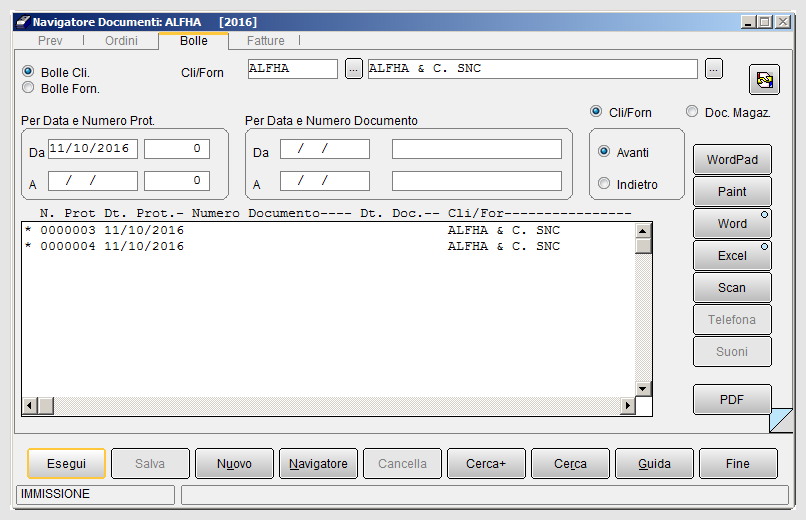Viewport: 806px width, 520px height.
Task: Click the list's scroll left arrow
Action: [29, 405]
